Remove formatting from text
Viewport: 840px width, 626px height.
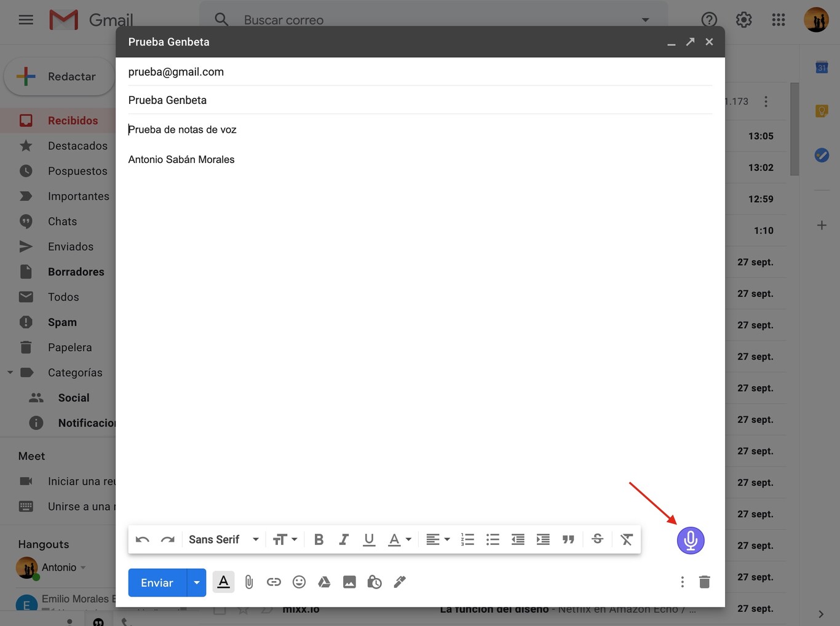(x=627, y=539)
